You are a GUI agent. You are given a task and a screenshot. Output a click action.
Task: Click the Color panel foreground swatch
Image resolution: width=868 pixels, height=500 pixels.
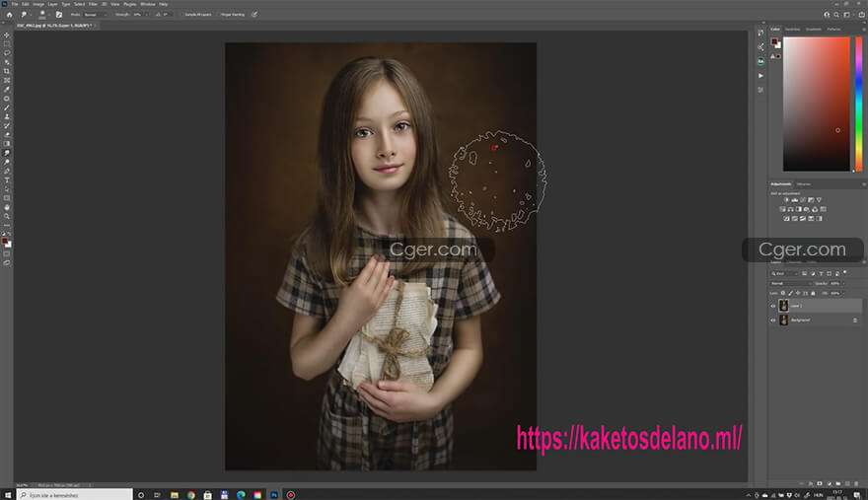coord(774,41)
